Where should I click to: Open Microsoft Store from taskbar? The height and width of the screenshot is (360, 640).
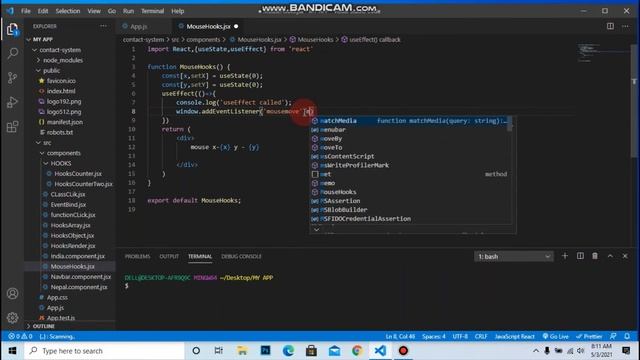pyautogui.click(x=311, y=351)
